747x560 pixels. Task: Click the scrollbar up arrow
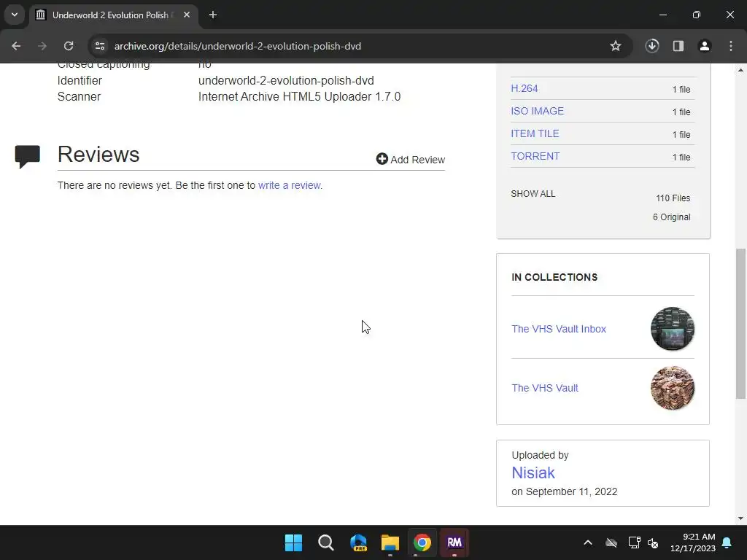[x=740, y=71]
